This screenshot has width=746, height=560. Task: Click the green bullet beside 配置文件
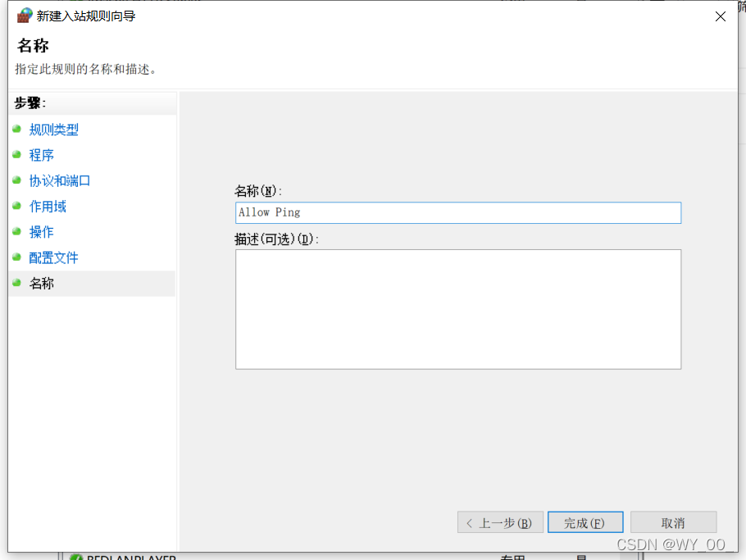pos(17,257)
